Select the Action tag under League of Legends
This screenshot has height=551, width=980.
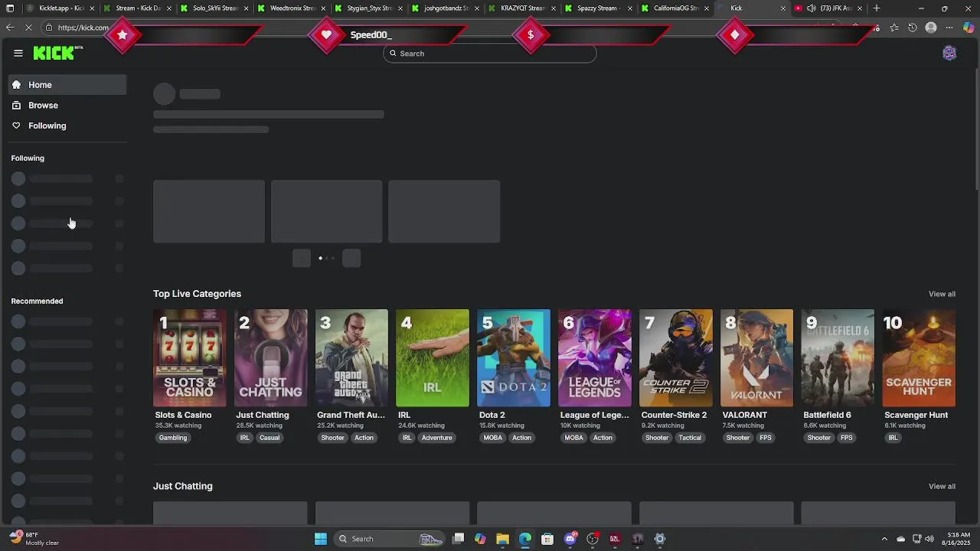pos(603,438)
